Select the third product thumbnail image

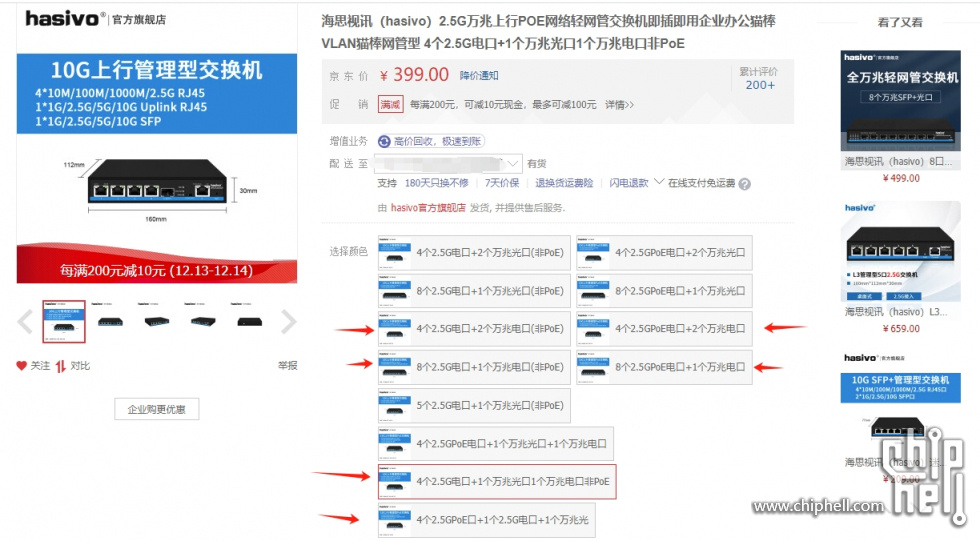coord(156,321)
